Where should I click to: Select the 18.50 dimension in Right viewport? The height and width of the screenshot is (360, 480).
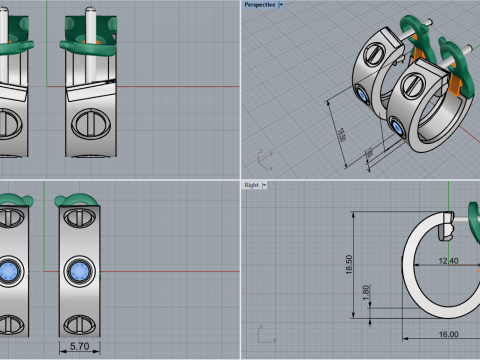pyautogui.click(x=349, y=265)
